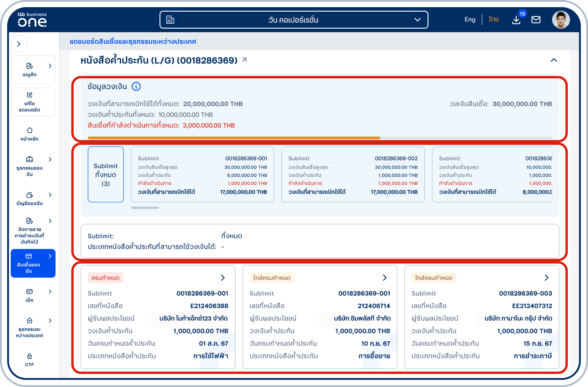The height and width of the screenshot is (387, 588).
Task: Expand the sidebar with the arrow button
Action: point(19,44)
